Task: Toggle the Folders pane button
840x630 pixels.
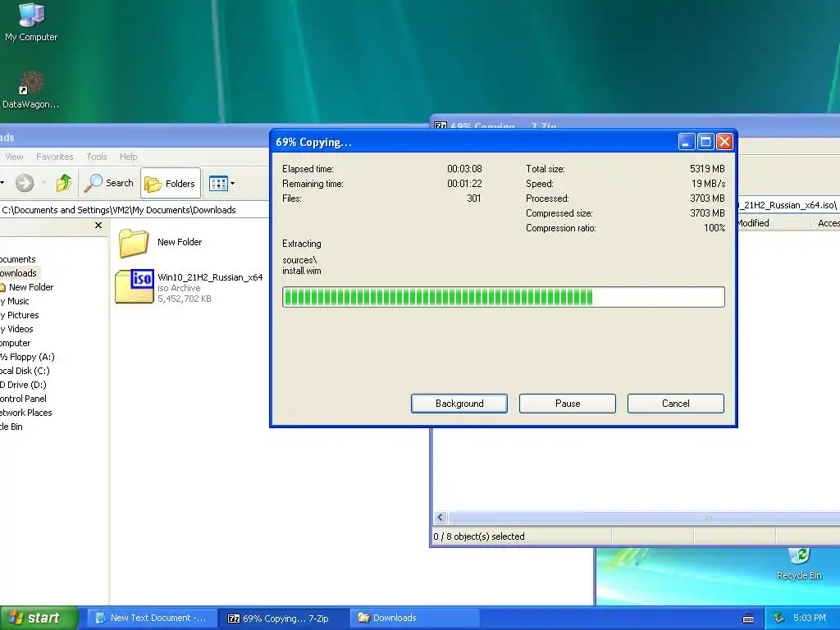Action: coord(171,183)
